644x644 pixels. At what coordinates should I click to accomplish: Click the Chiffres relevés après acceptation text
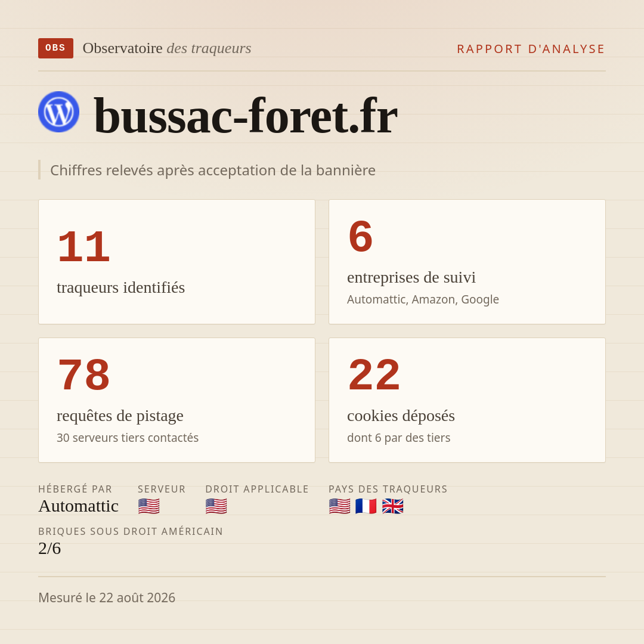(213, 170)
